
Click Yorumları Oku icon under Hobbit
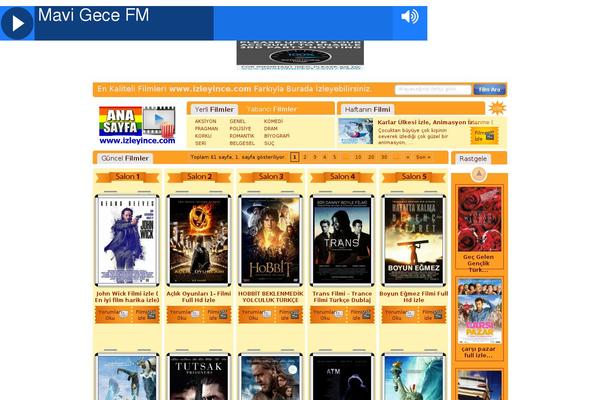click(x=256, y=315)
